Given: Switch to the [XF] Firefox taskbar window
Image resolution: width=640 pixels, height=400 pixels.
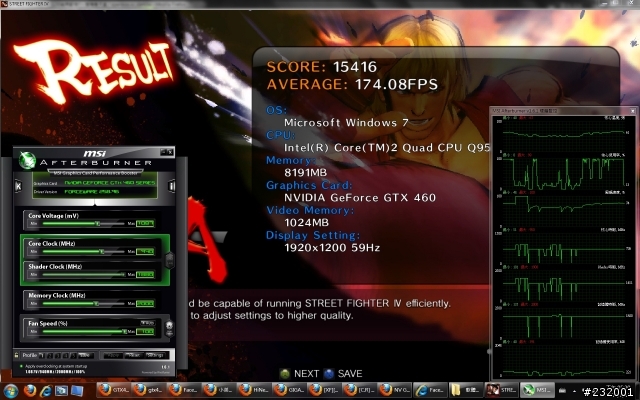Looking at the screenshot, I should [324, 390].
